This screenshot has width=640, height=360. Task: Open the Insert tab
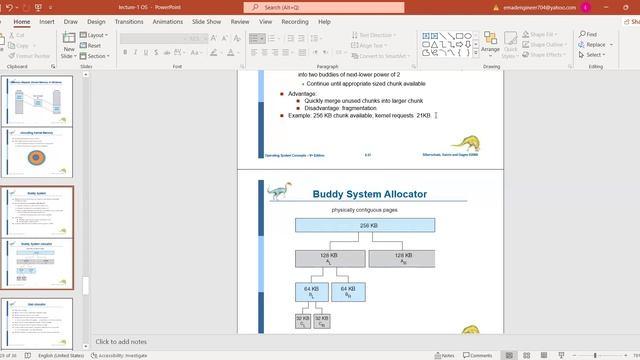[x=47, y=22]
